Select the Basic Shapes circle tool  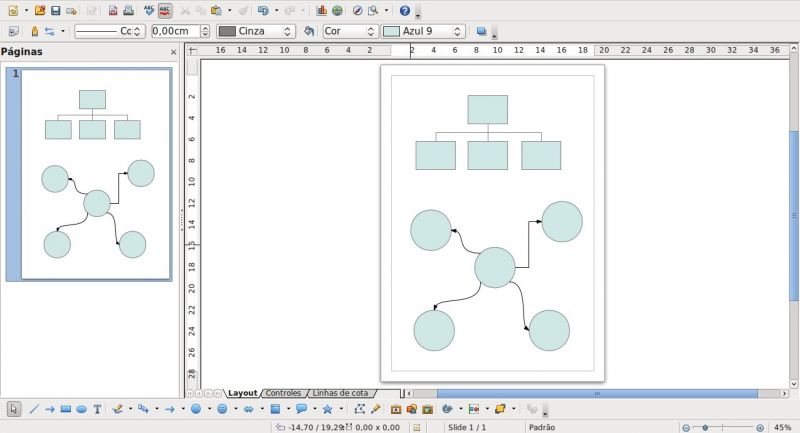196,409
